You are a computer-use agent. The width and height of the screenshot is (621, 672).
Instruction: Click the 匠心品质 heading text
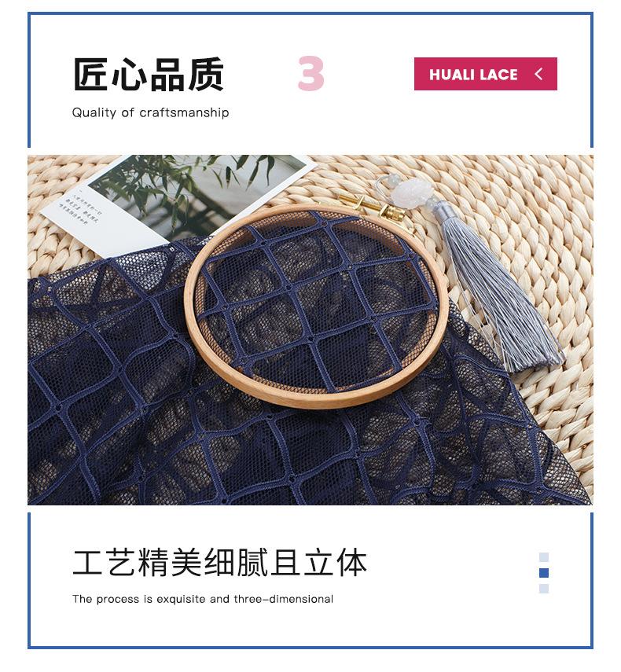[149, 74]
